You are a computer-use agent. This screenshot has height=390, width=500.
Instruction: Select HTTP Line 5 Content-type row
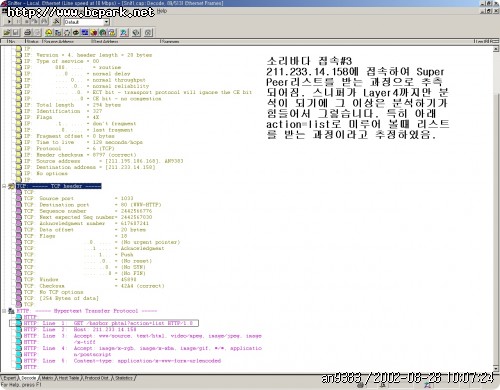coord(122,361)
